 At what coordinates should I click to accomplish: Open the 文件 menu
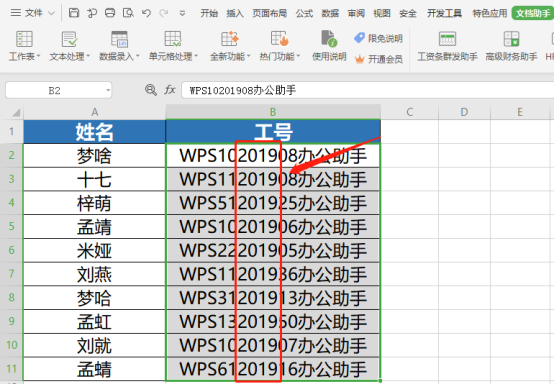click(x=33, y=13)
